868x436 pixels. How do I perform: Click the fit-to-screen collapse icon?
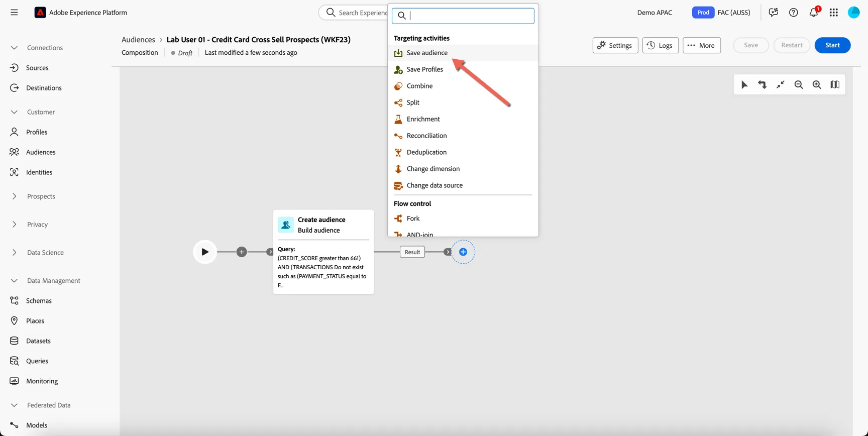pos(781,85)
